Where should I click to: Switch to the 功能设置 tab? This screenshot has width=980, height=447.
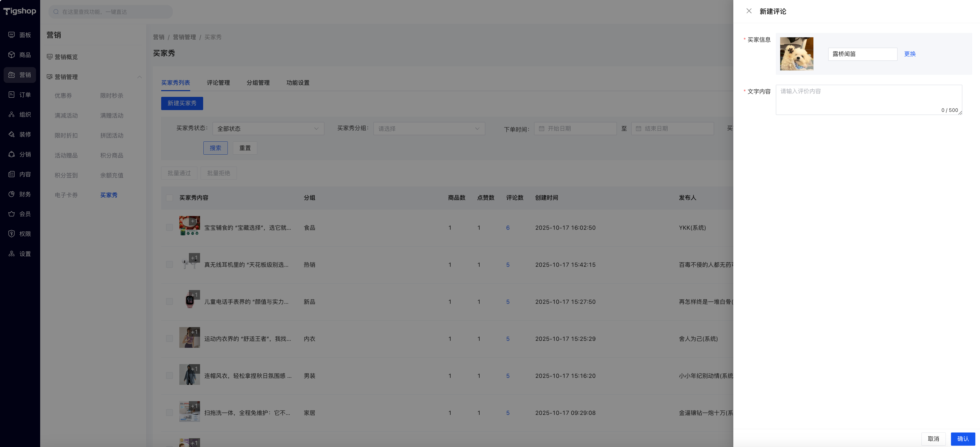coord(297,83)
